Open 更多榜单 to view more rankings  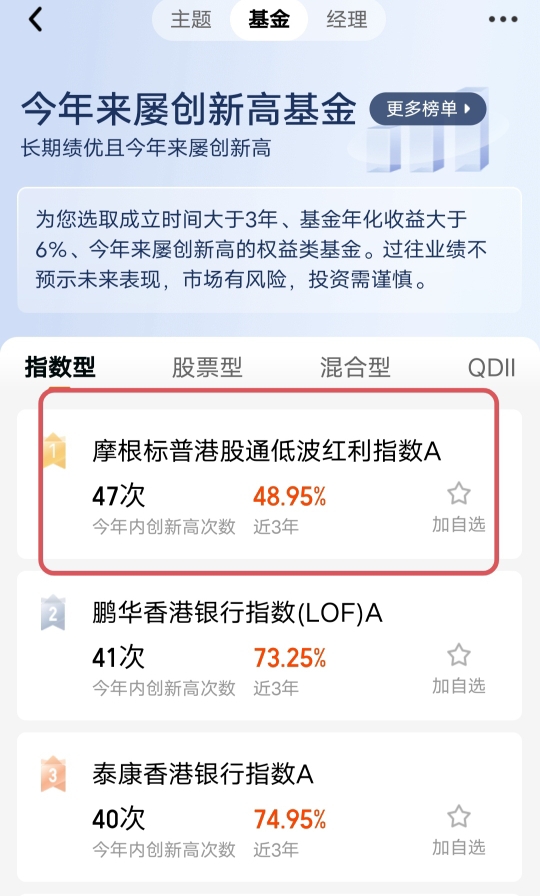[428, 109]
